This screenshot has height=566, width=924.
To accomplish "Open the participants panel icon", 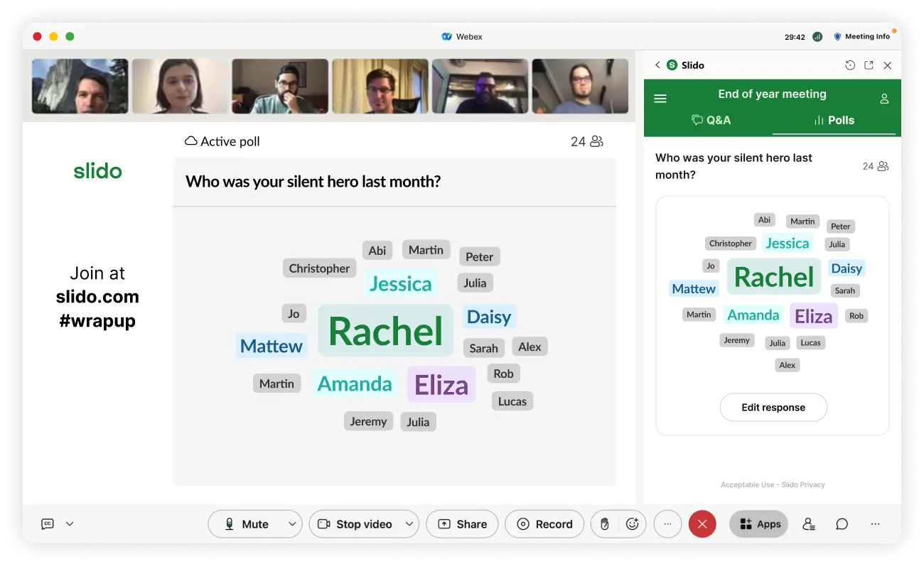I will pyautogui.click(x=808, y=524).
